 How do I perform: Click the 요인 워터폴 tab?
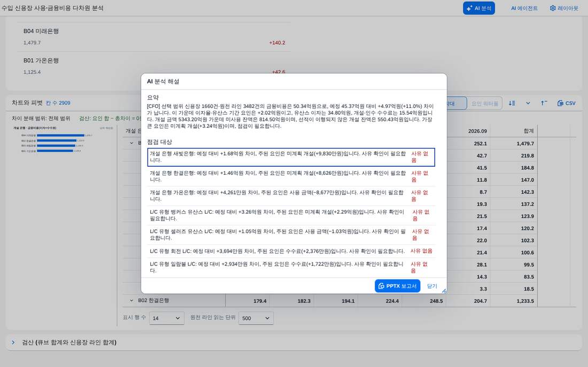[484, 104]
